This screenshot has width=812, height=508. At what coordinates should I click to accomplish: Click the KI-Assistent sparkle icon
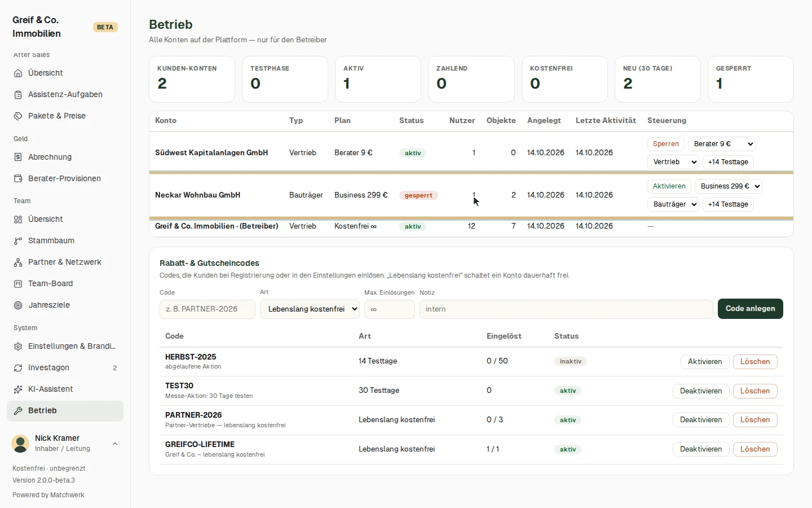18,389
